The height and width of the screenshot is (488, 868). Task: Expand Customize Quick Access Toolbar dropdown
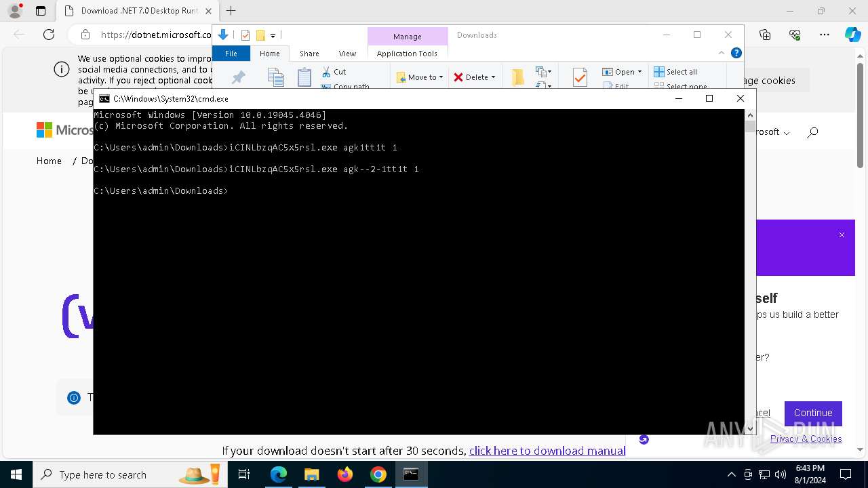click(273, 35)
